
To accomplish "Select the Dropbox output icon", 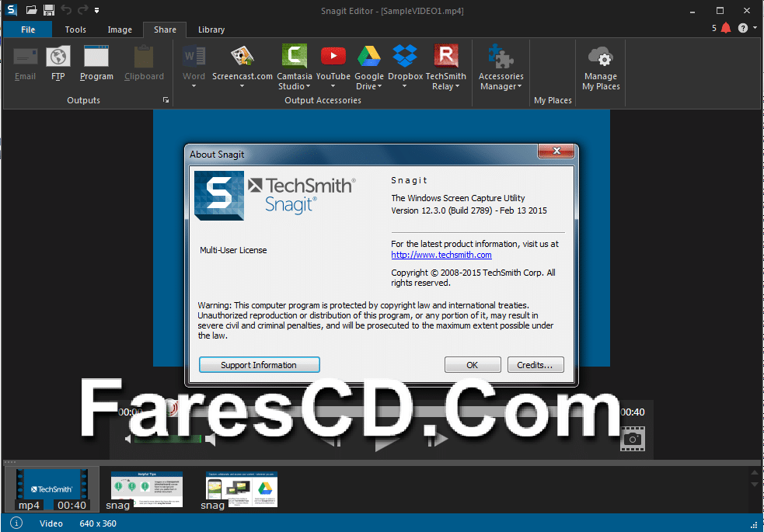I will click(x=405, y=56).
